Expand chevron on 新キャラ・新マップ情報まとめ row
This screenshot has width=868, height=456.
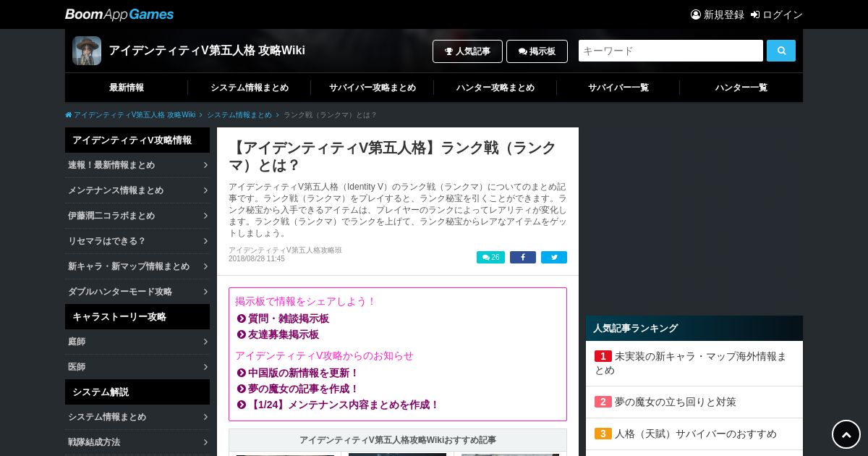tap(205, 266)
